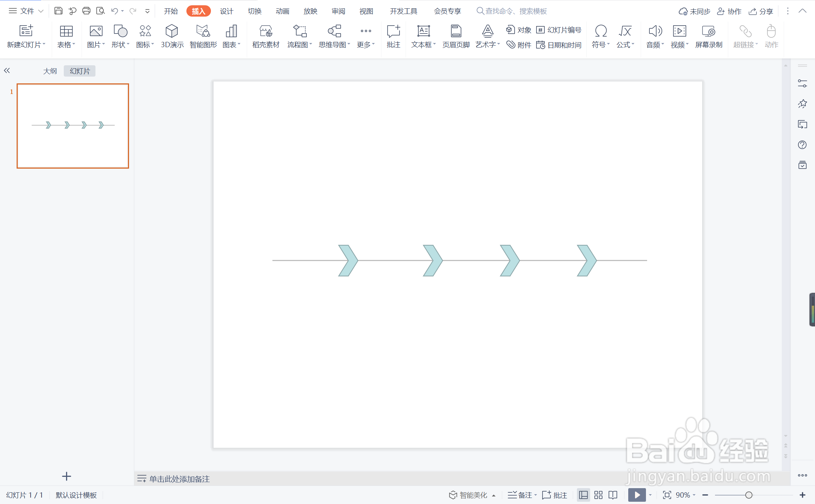Switch to slide sorter grid view

click(x=598, y=495)
